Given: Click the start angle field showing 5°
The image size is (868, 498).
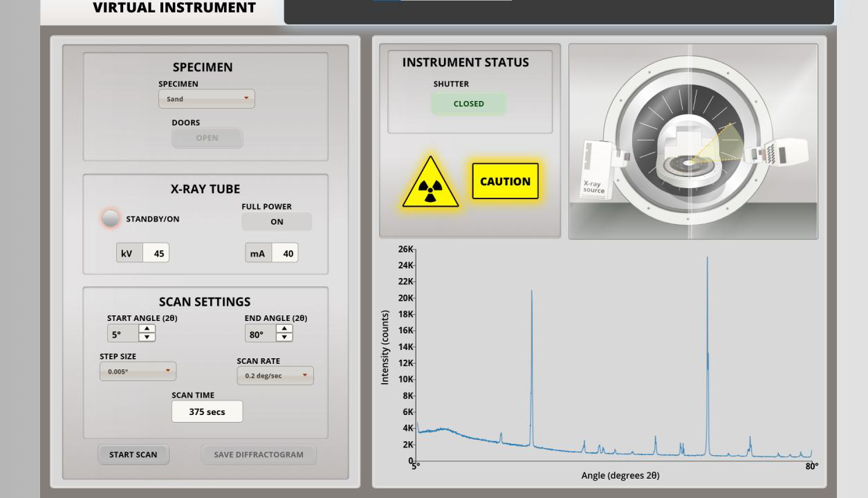Looking at the screenshot, I should (x=123, y=334).
